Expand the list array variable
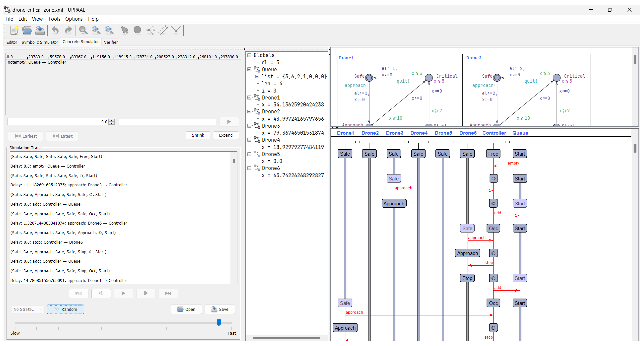Viewport: 644px width, 346px height. [x=257, y=76]
